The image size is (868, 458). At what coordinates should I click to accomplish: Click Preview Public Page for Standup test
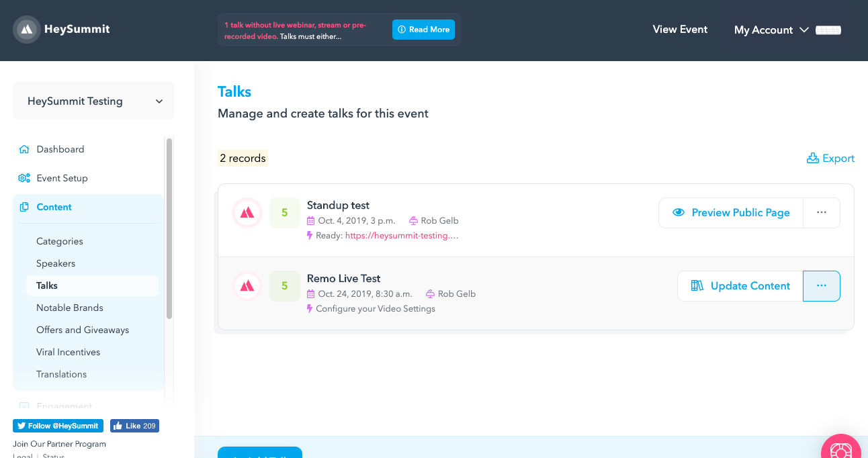pyautogui.click(x=731, y=212)
